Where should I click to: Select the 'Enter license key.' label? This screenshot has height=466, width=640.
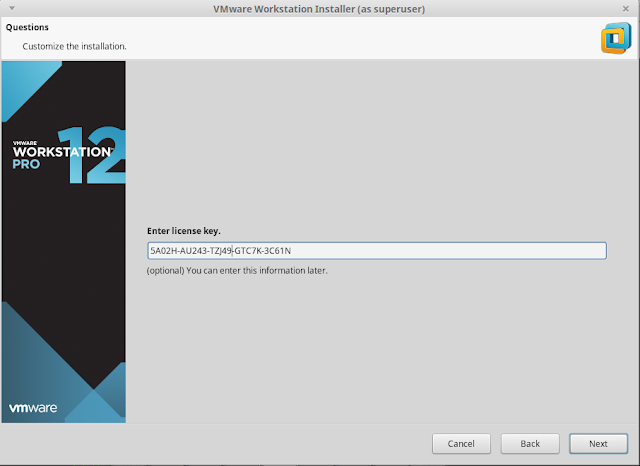click(184, 231)
